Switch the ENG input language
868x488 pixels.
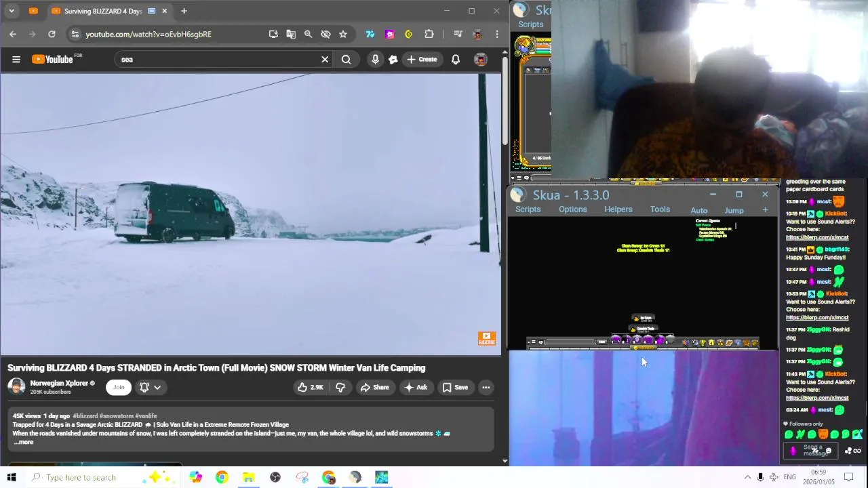[x=789, y=477]
